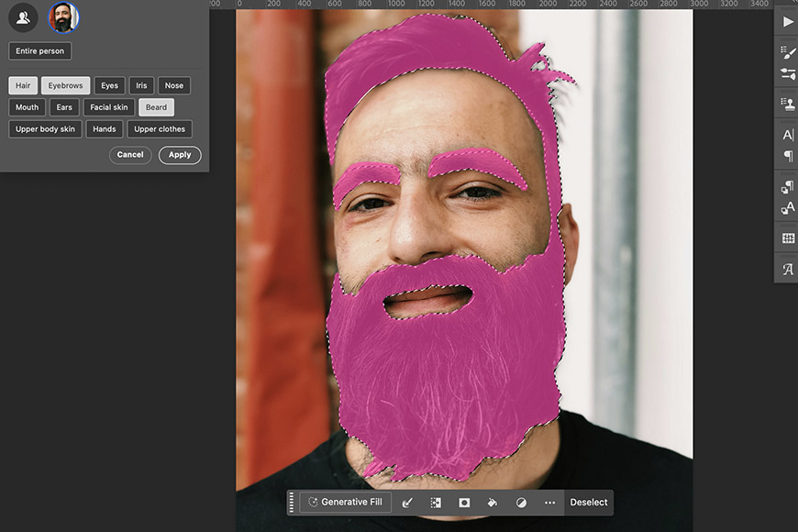Click the all people icon in the panel
This screenshot has width=798, height=532.
coord(24,17)
